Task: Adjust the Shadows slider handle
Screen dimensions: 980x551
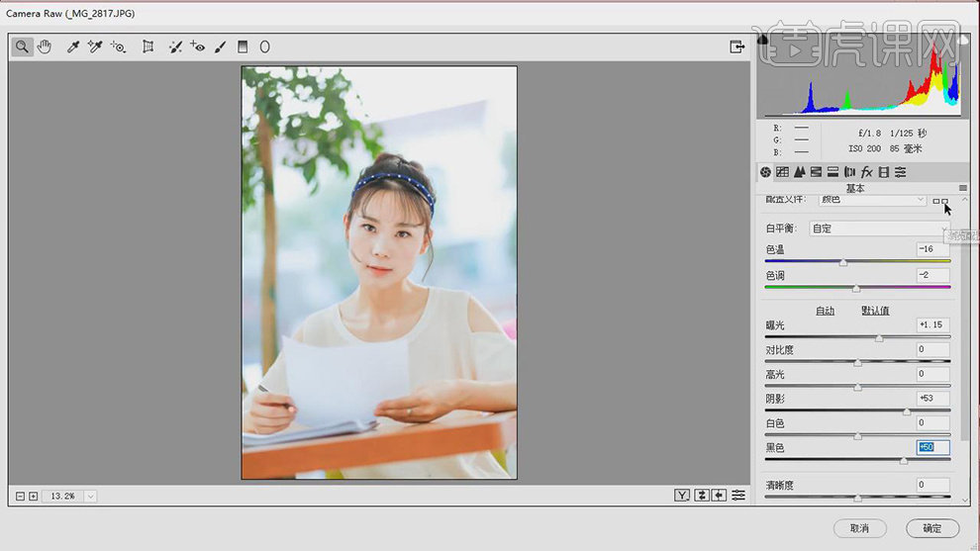Action: pos(907,412)
